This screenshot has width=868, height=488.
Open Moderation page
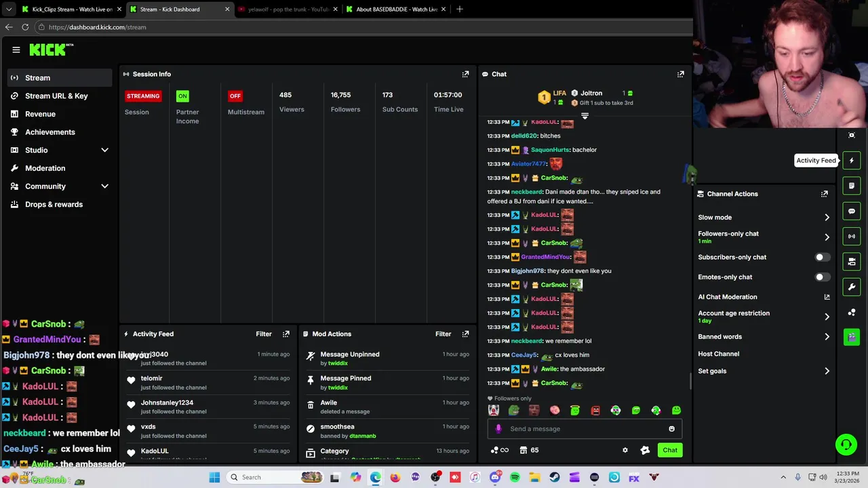[60, 168]
